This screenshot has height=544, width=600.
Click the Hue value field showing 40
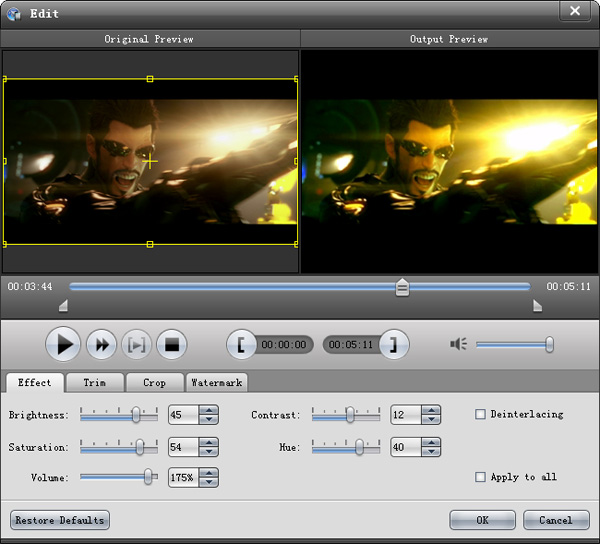[406, 447]
